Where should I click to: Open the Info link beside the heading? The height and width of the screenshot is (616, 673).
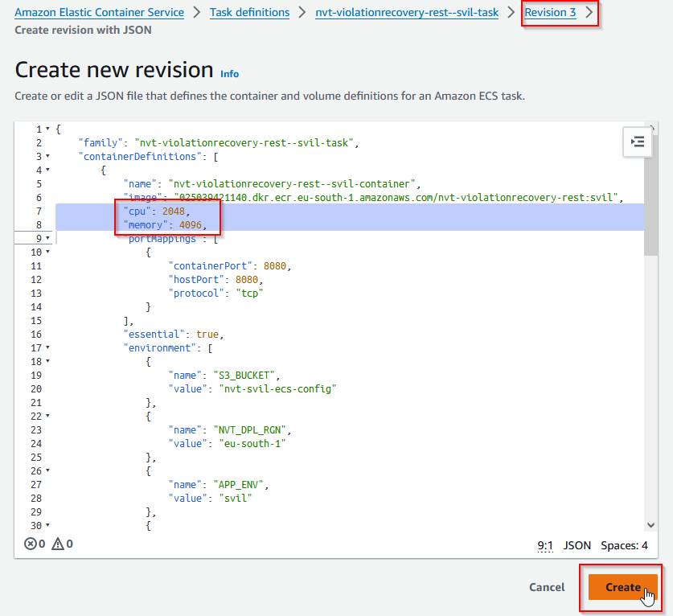tap(229, 74)
